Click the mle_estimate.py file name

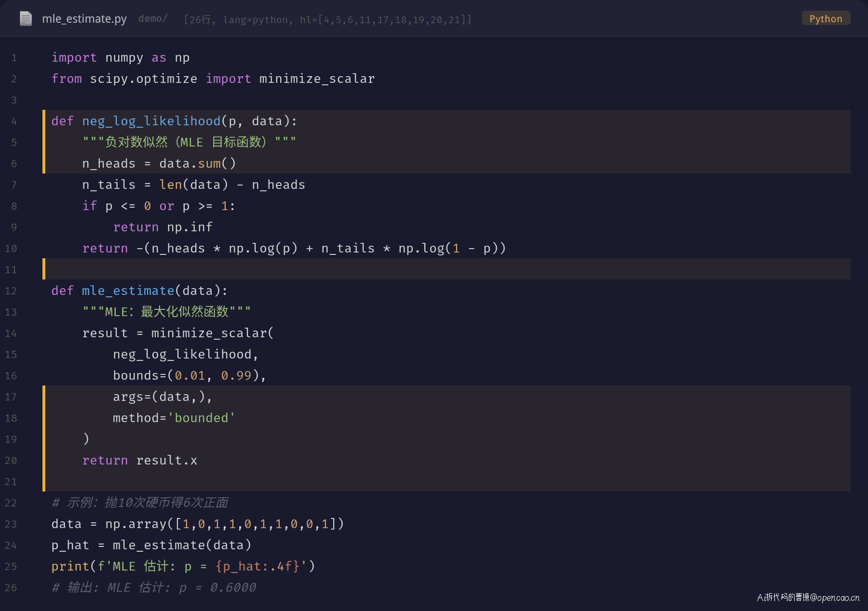pos(84,19)
